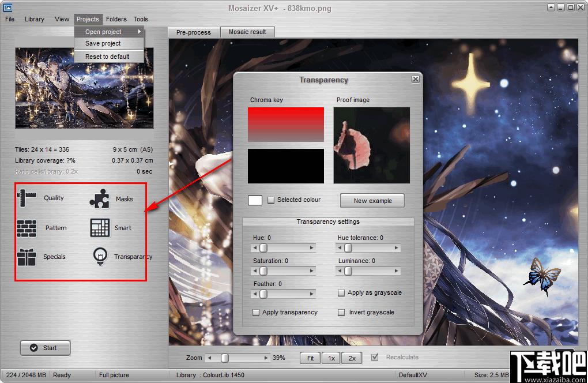Click the Luminance slider handle
588x383 pixels.
pyautogui.click(x=348, y=271)
